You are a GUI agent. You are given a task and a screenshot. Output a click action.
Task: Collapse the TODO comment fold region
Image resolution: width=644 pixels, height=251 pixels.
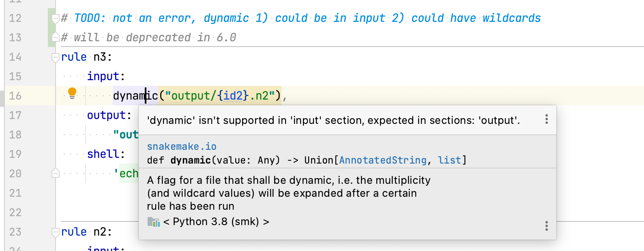click(x=55, y=17)
